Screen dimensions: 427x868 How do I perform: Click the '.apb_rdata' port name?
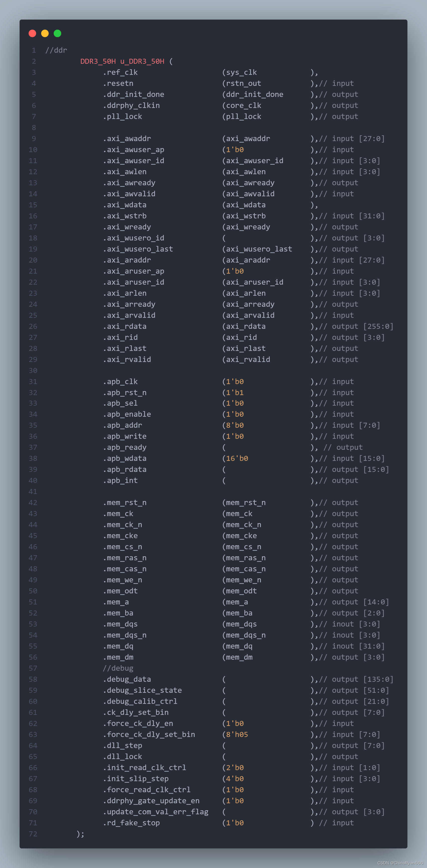tap(125, 470)
